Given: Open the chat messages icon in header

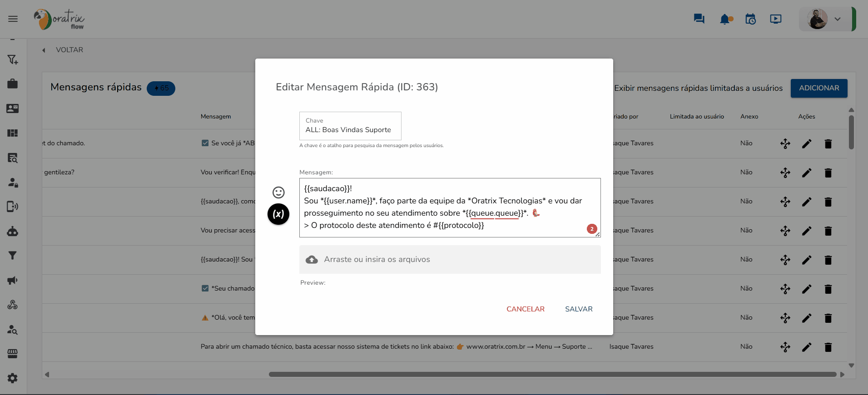Looking at the screenshot, I should (x=699, y=19).
